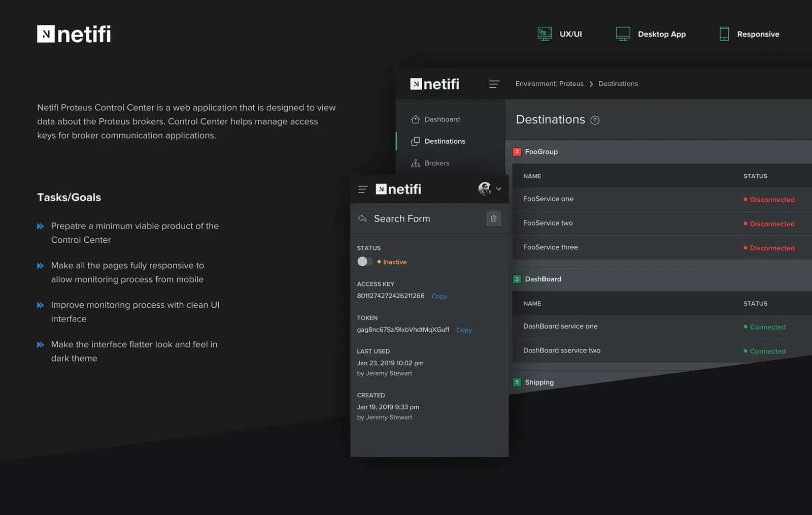This screenshot has height=515, width=812.
Task: Click the Tasks/Goals heading
Action: pyautogui.click(x=69, y=197)
